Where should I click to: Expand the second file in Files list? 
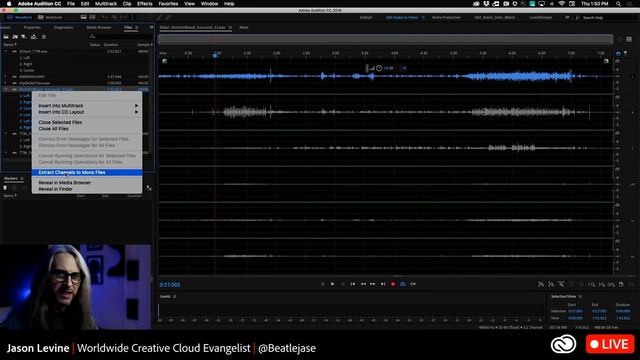(x=6, y=76)
